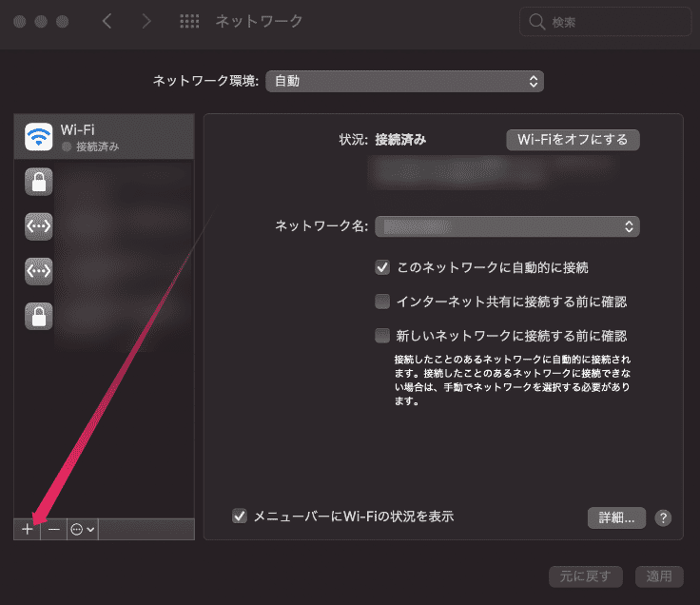Show all preferences grid icon

[x=189, y=21]
